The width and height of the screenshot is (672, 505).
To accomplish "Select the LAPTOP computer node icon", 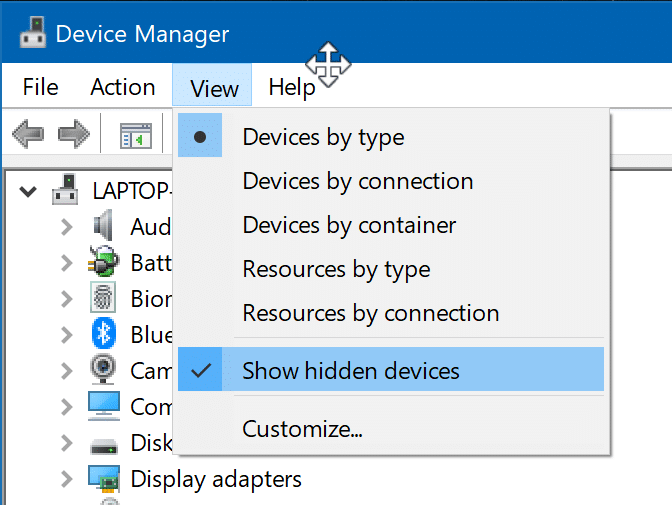I will [65, 189].
